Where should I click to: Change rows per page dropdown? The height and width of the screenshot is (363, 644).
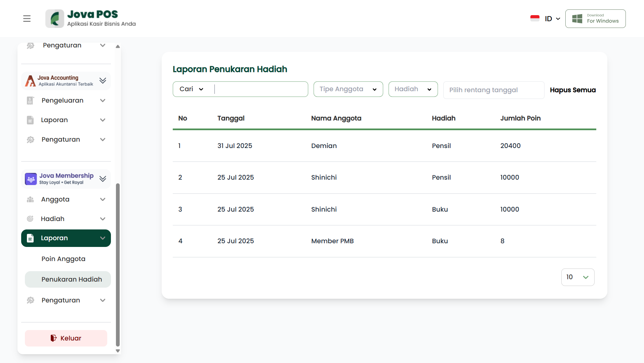point(577,277)
